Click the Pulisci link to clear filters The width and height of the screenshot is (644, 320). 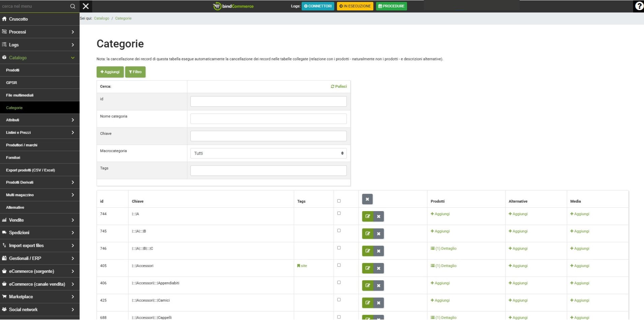(x=339, y=87)
